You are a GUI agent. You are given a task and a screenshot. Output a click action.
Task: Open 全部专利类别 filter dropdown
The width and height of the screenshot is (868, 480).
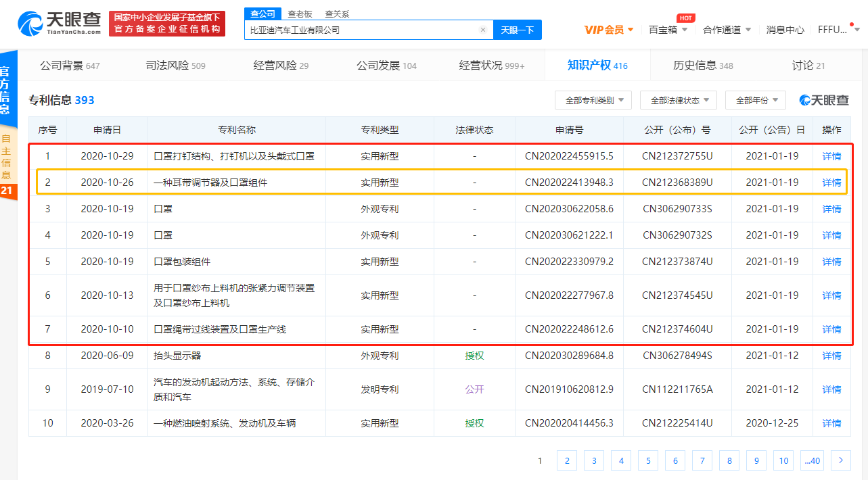click(x=593, y=100)
